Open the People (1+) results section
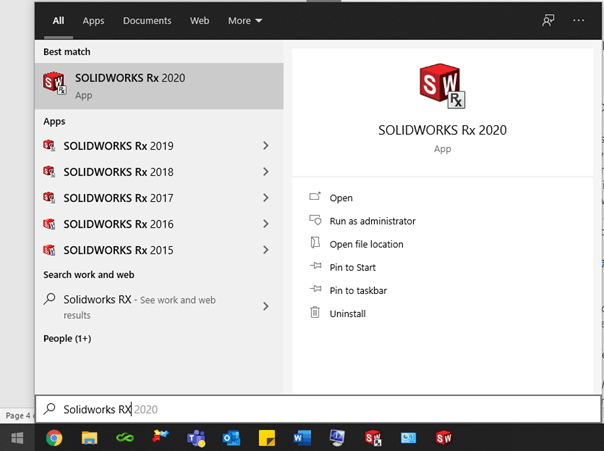 click(x=67, y=339)
